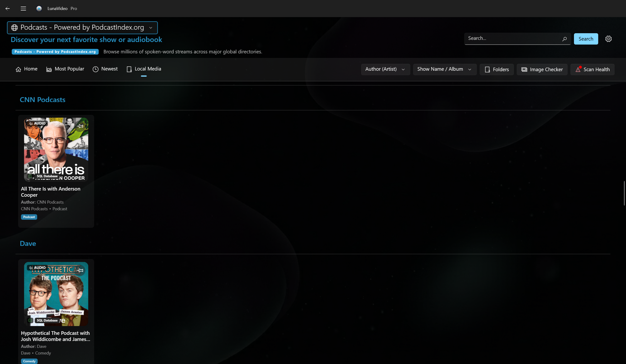This screenshot has width=626, height=364.
Task: Click the blue PodcastIndex.org source badge
Action: (x=55, y=52)
